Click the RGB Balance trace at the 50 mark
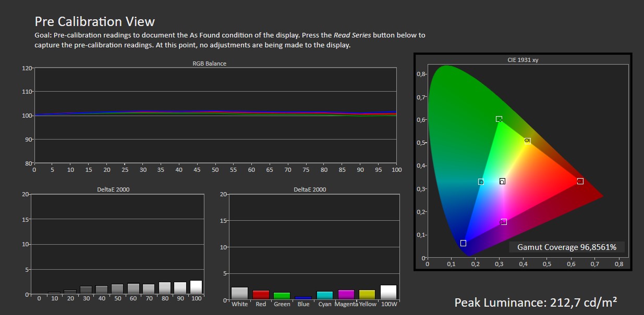Image resolution: width=644 pixels, height=315 pixels. tap(215, 112)
